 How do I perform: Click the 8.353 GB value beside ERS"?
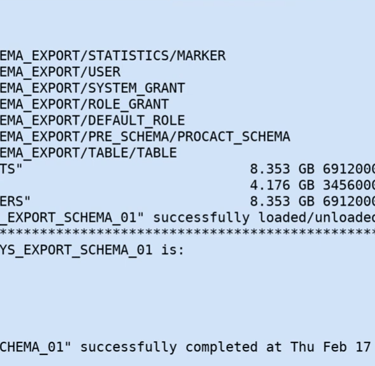[x=282, y=201]
